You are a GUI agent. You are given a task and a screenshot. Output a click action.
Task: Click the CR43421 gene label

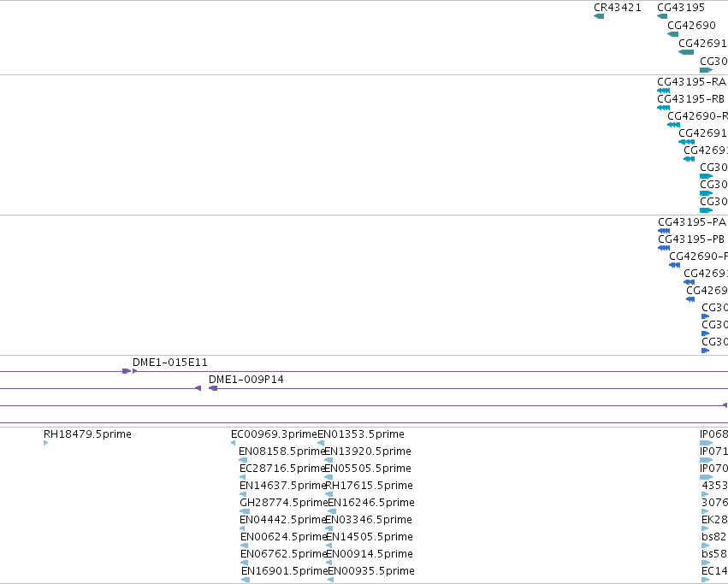tap(618, 8)
